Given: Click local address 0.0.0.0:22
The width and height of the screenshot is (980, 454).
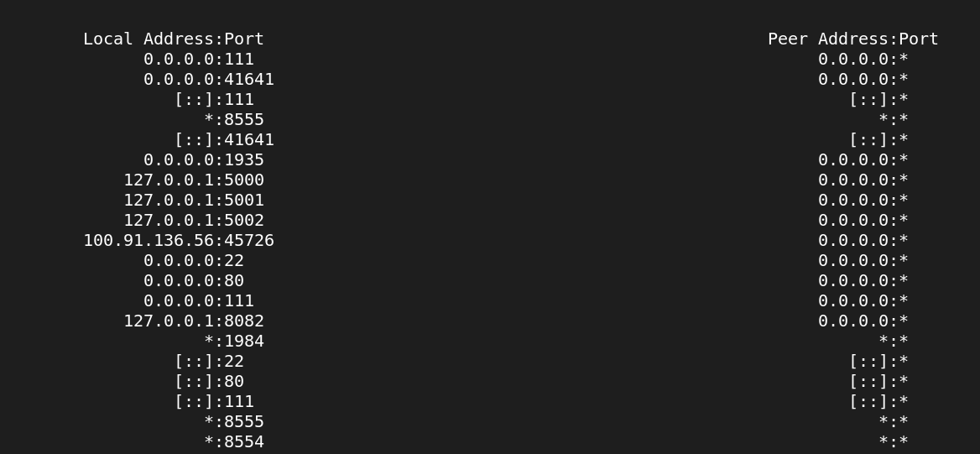Looking at the screenshot, I should pos(194,260).
